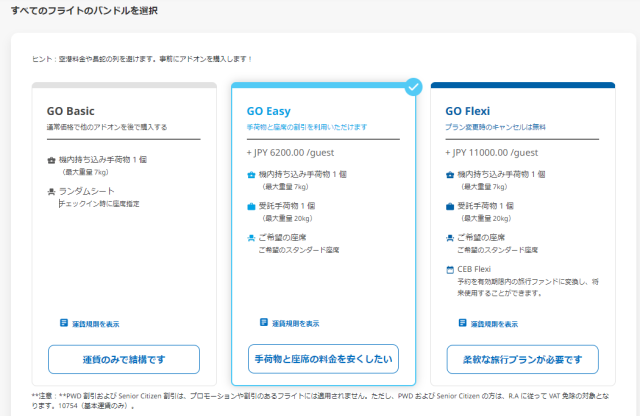Click the CEB Flexi calendar icon

point(450,270)
